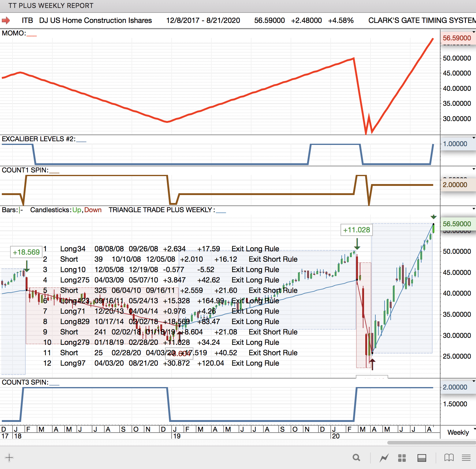The height and width of the screenshot is (469, 476).
Task: Click the COUNT3 SPIN indicator label
Action: 25,382
